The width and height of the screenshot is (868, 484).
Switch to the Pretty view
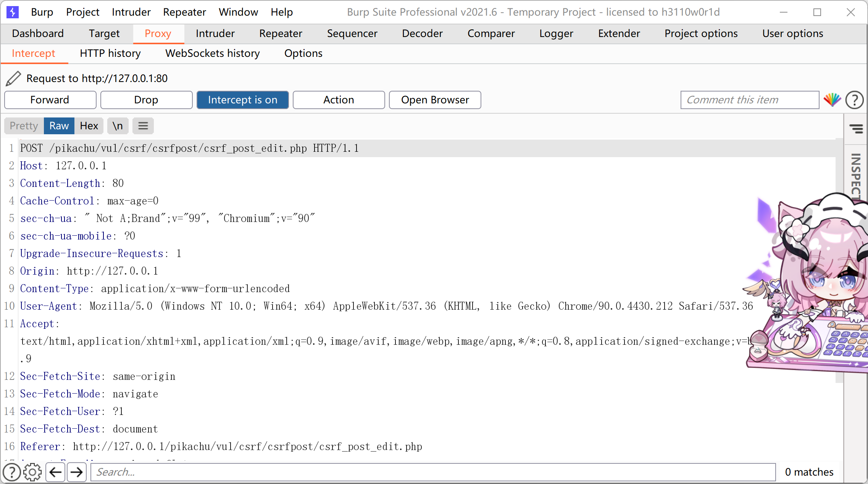[x=24, y=126]
